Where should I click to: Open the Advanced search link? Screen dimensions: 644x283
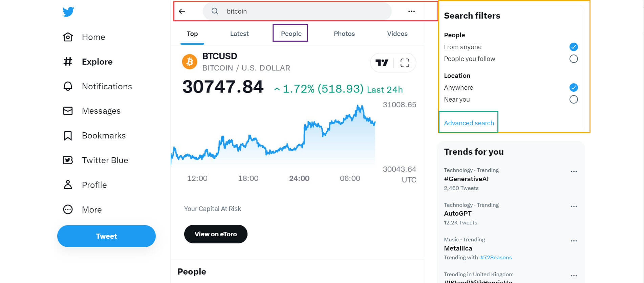coord(469,123)
